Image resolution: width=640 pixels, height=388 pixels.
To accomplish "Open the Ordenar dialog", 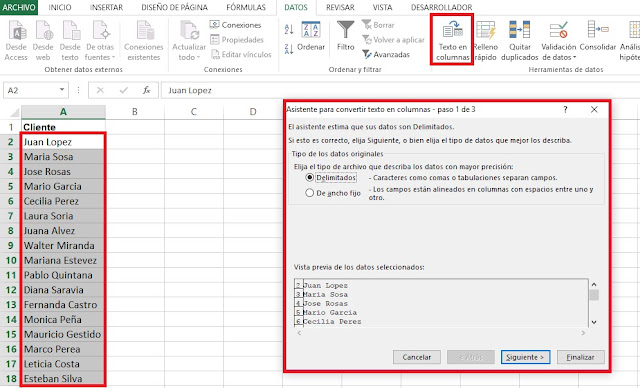I will coord(311,37).
